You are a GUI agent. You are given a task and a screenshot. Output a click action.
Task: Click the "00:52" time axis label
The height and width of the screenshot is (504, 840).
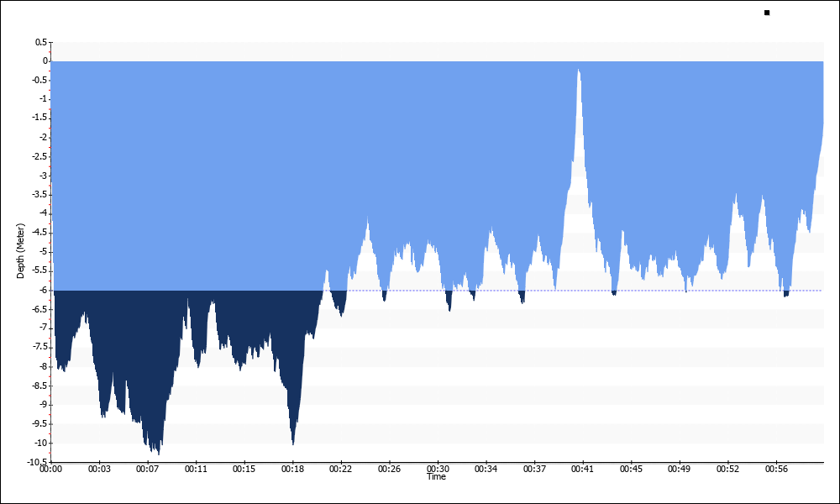click(x=727, y=470)
